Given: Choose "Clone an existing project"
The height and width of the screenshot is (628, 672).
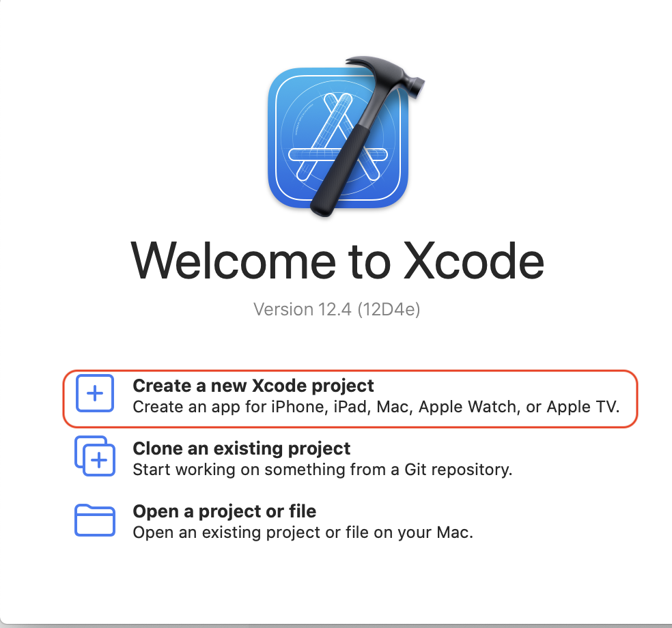Looking at the screenshot, I should point(242,448).
